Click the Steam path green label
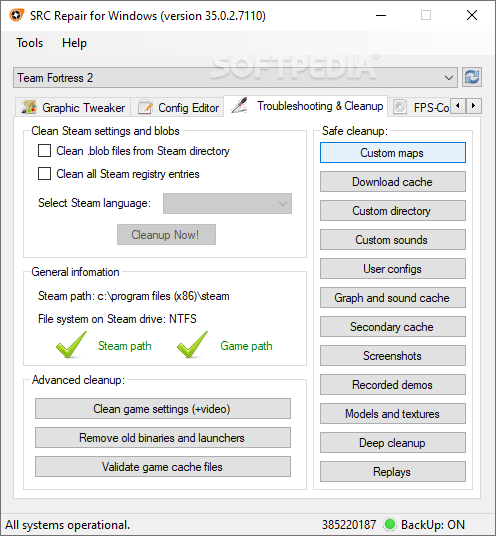Viewport: 496px width, 536px height. 125,346
